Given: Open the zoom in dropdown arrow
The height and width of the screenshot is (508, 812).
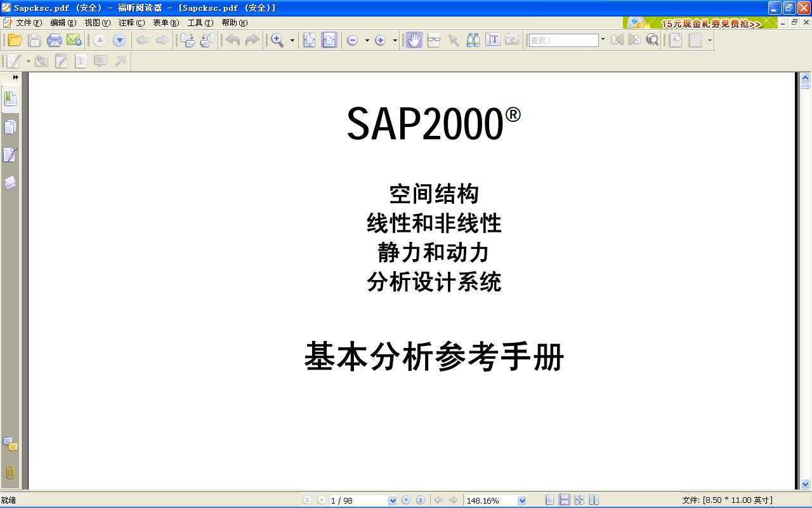Looking at the screenshot, I should tap(395, 40).
